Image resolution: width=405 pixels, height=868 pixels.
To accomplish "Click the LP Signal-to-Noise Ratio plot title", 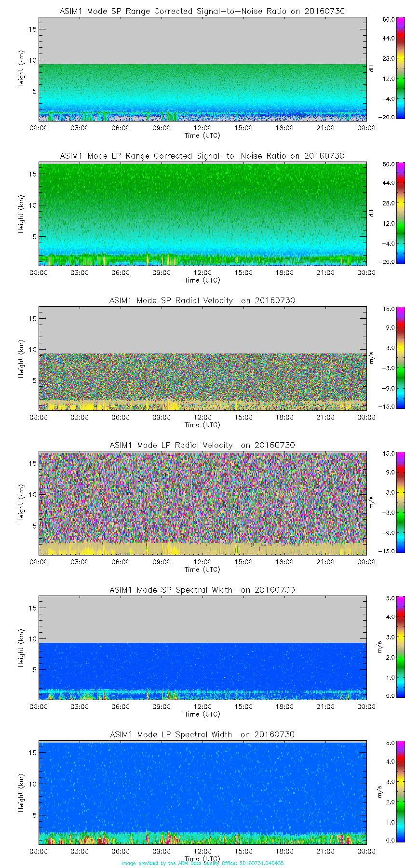I will pyautogui.click(x=202, y=156).
